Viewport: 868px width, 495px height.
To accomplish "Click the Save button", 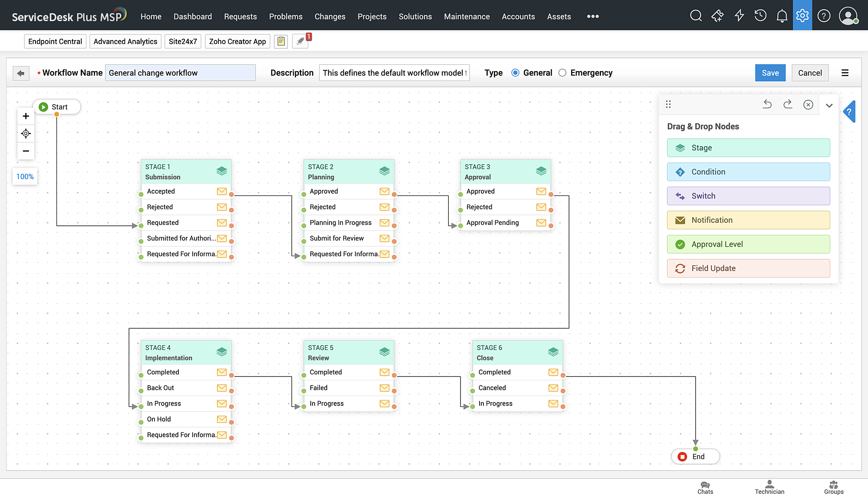I will coord(770,73).
